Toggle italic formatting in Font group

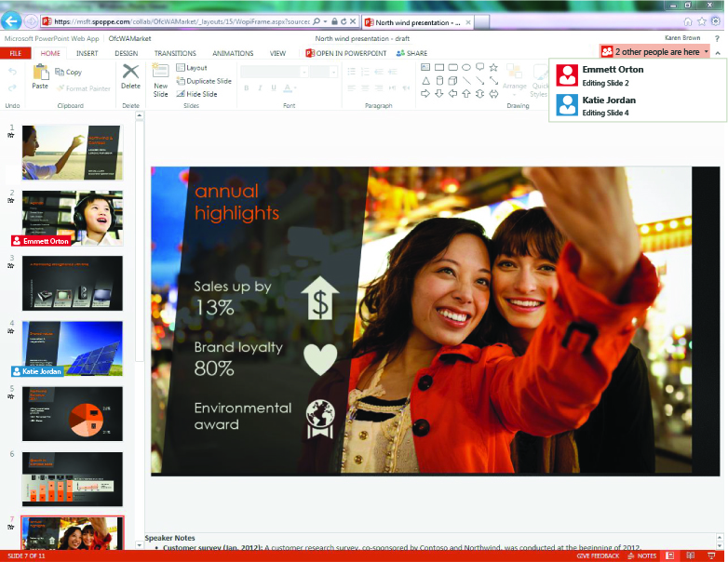[x=261, y=88]
